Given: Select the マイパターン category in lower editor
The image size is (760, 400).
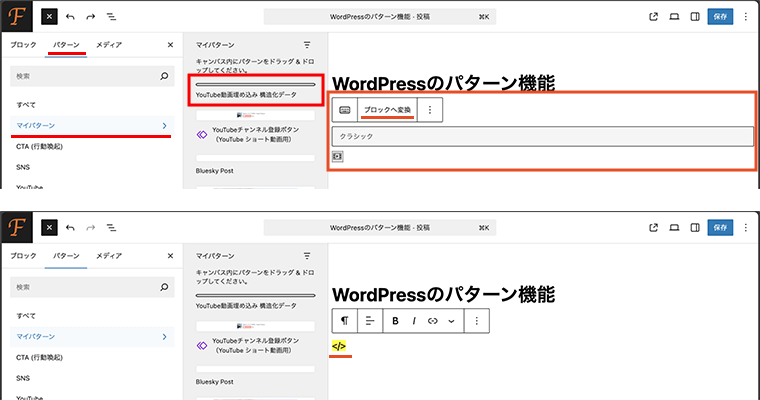Looking at the screenshot, I should pos(92,336).
